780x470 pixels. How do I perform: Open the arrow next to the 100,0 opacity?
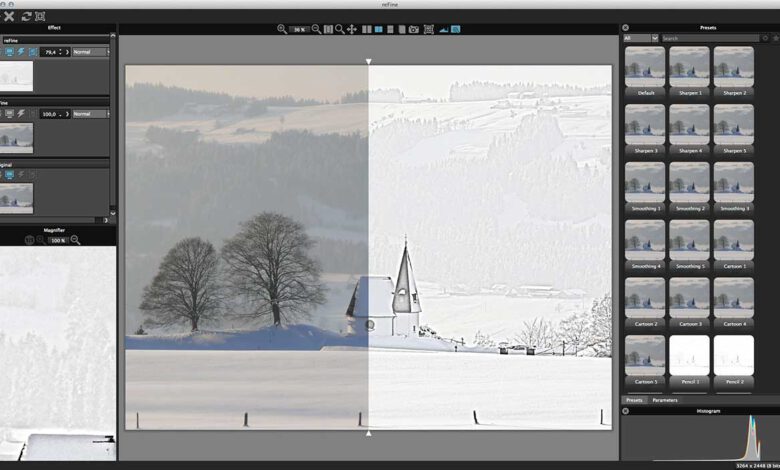coord(67,114)
